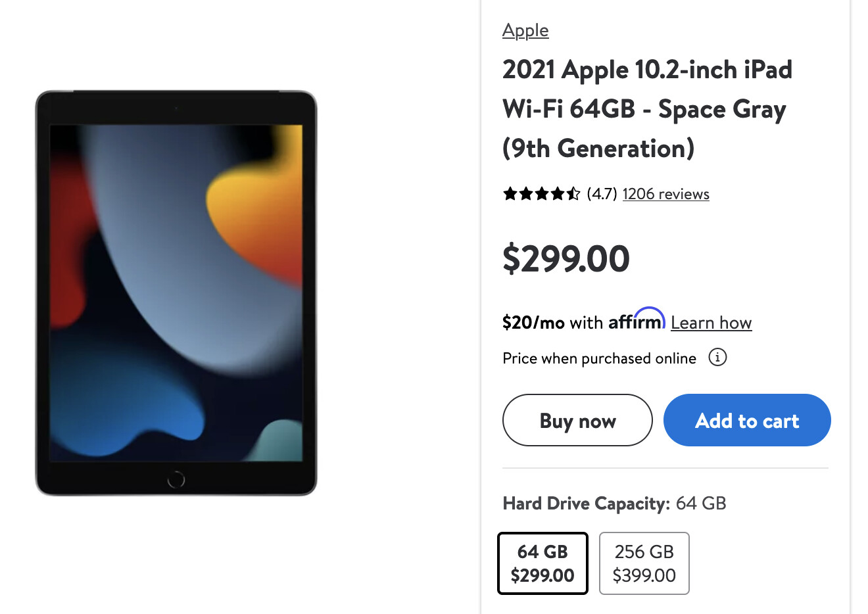This screenshot has height=614, width=868.
Task: Click the "Price when purchased online" text
Action: click(x=599, y=358)
